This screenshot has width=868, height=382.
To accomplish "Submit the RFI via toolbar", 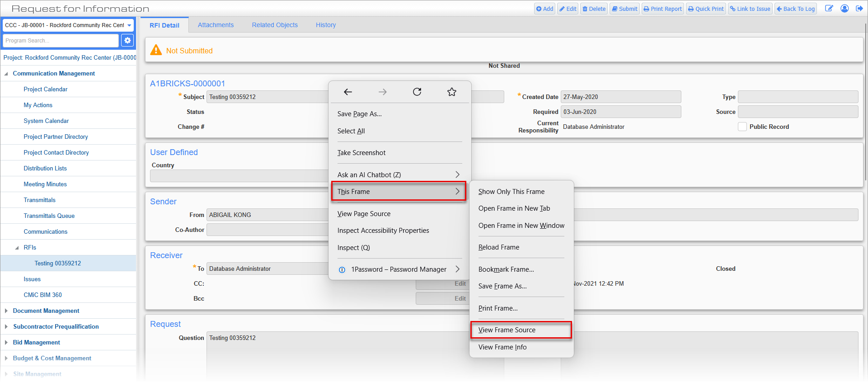I will click(x=624, y=9).
